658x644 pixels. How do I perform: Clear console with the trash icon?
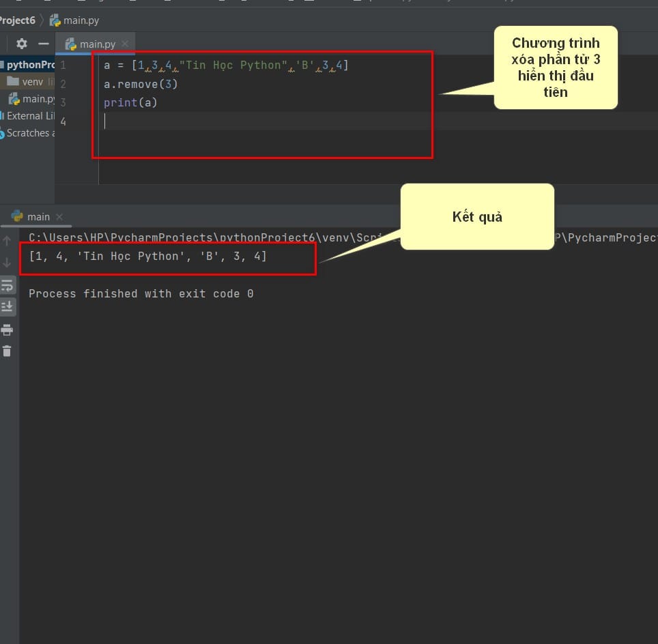point(7,351)
